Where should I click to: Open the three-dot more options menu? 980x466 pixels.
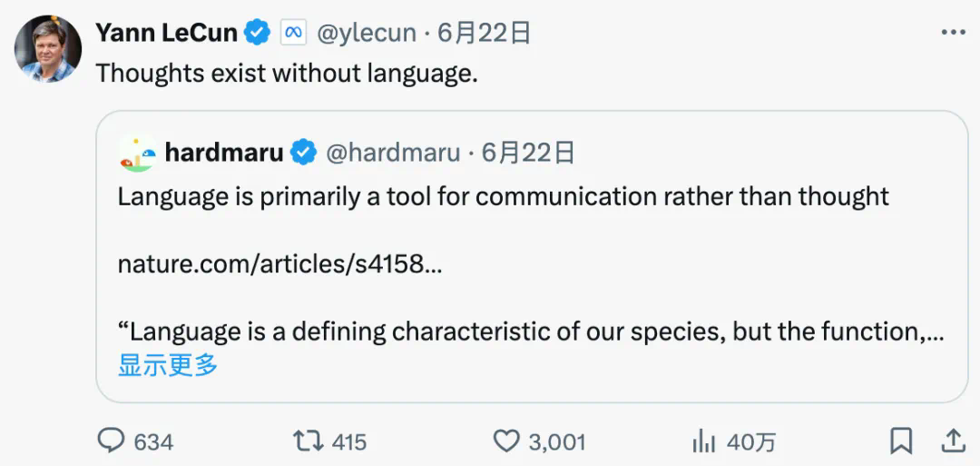point(953,33)
